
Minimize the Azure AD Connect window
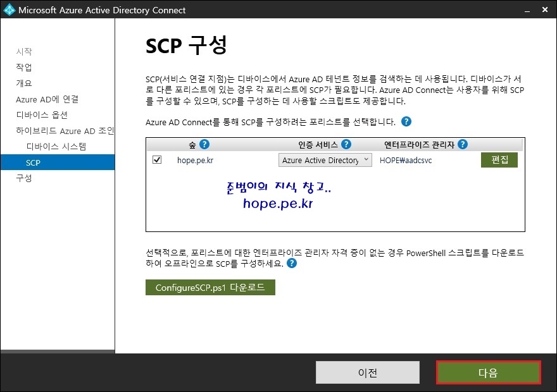click(x=527, y=10)
